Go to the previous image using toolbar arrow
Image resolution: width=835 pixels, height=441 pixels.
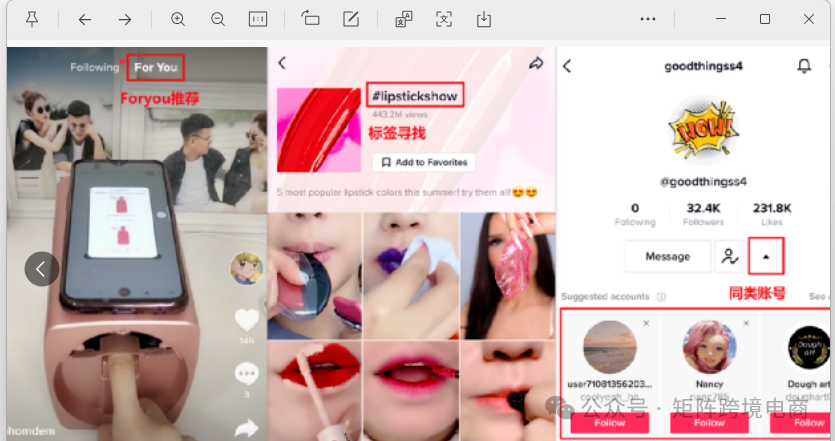(x=85, y=19)
